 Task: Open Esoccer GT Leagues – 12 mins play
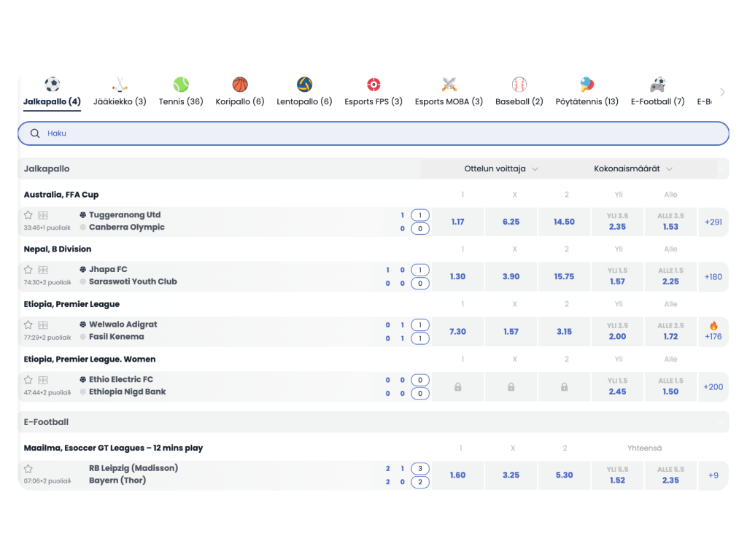point(113,448)
